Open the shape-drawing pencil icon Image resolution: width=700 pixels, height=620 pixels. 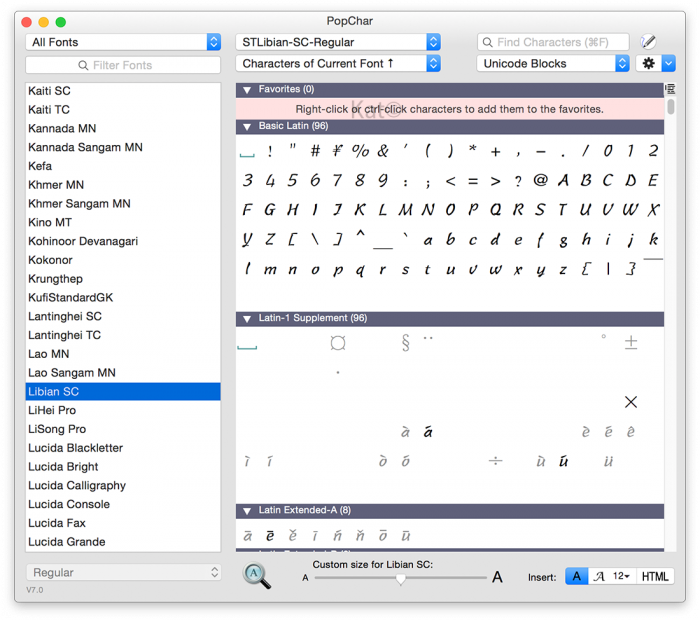(648, 42)
